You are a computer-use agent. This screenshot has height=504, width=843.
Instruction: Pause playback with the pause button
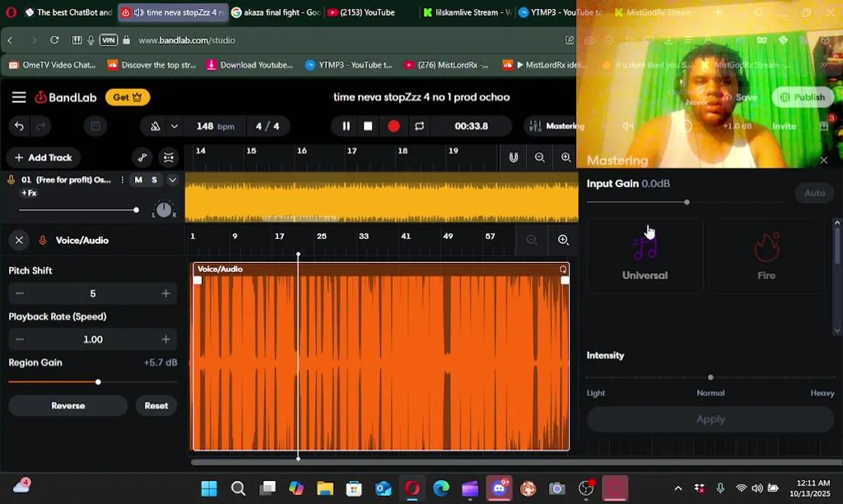click(346, 126)
